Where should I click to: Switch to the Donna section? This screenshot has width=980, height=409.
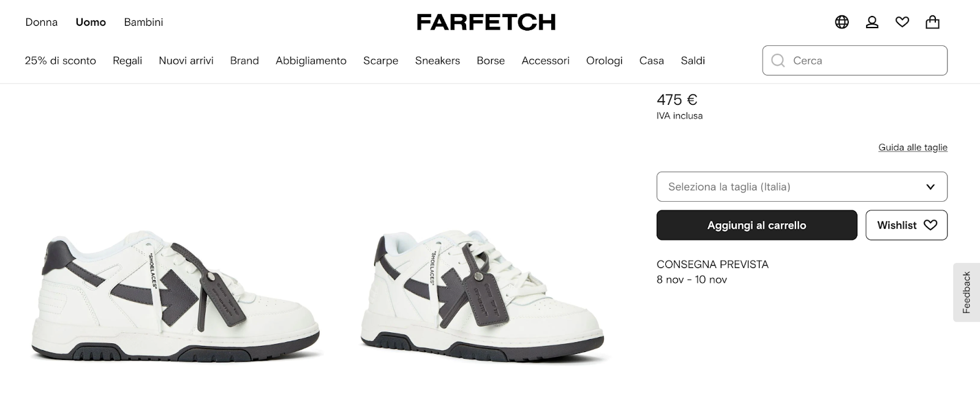coord(42,22)
